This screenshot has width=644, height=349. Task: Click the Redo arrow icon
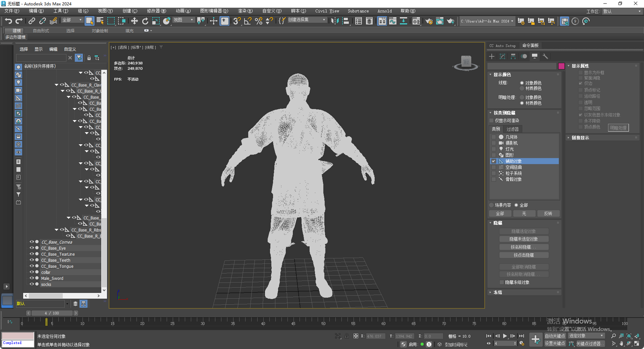click(19, 21)
